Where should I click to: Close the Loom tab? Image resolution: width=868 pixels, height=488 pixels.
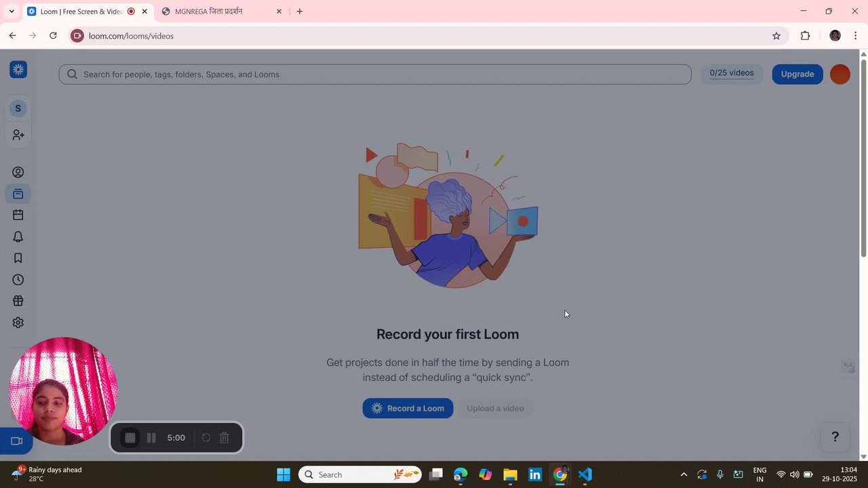144,12
